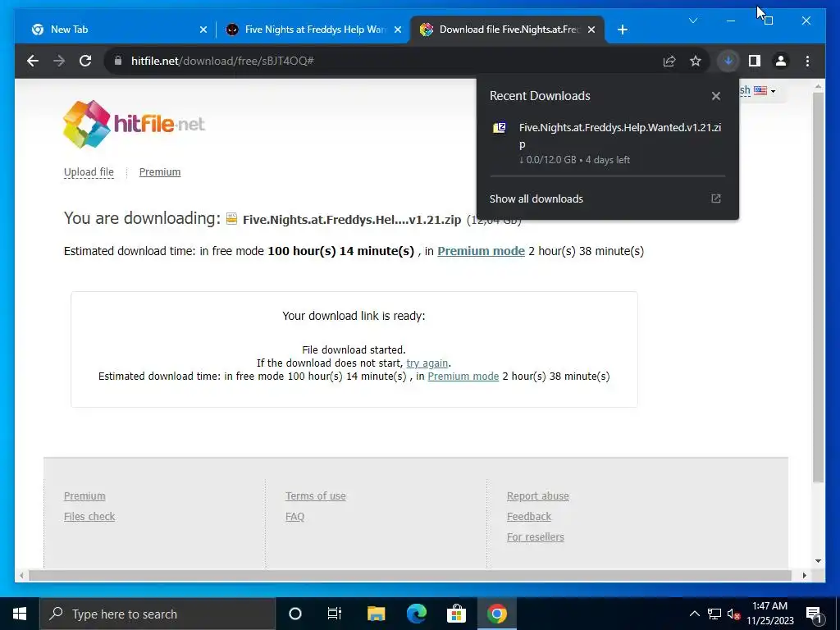The height and width of the screenshot is (630, 840).
Task: Bookmark this page with the star icon
Action: (696, 61)
